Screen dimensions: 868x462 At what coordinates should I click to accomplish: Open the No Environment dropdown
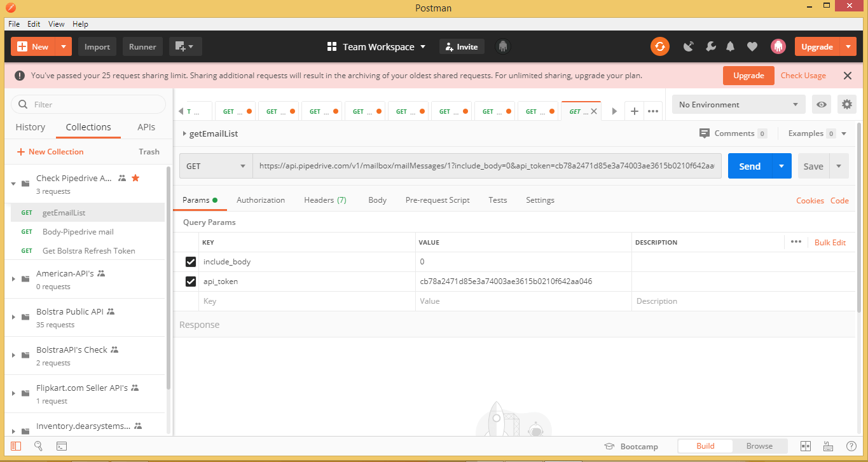coord(738,104)
